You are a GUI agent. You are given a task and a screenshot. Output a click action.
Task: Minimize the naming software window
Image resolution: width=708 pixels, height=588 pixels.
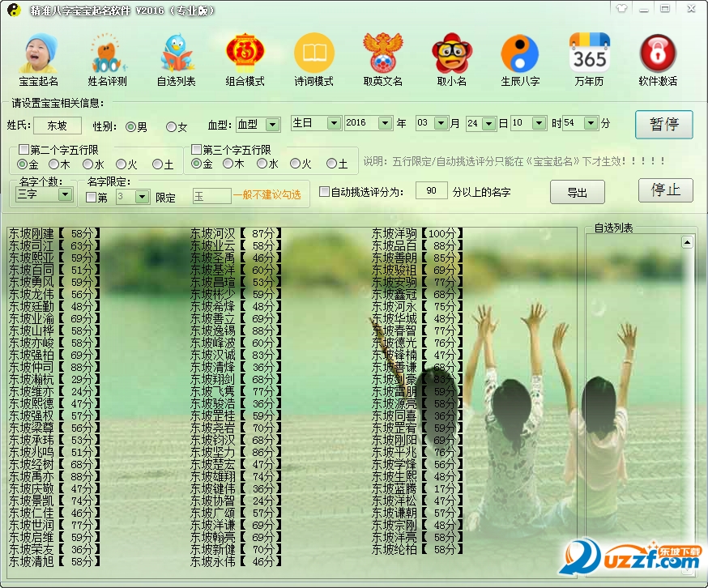(644, 8)
